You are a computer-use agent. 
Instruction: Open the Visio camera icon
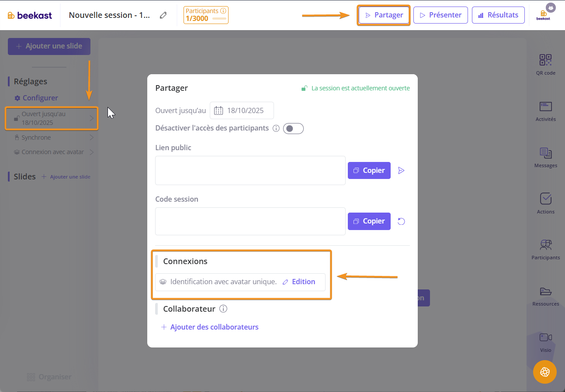tap(545, 337)
